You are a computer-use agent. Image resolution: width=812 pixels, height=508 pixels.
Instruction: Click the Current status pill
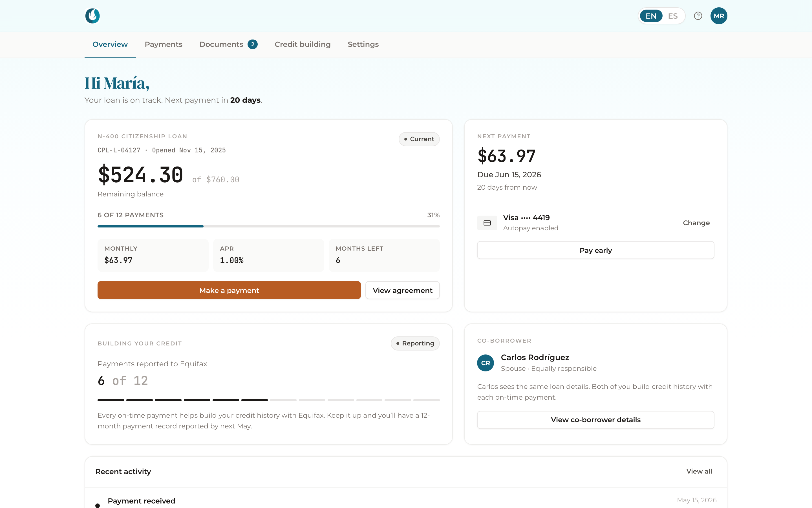(419, 139)
